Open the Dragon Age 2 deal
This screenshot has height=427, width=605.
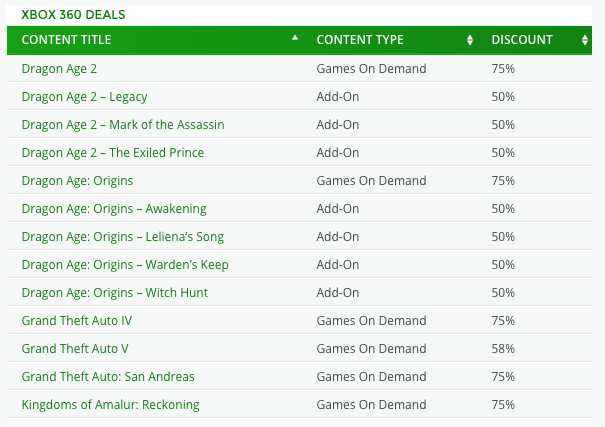pos(59,69)
